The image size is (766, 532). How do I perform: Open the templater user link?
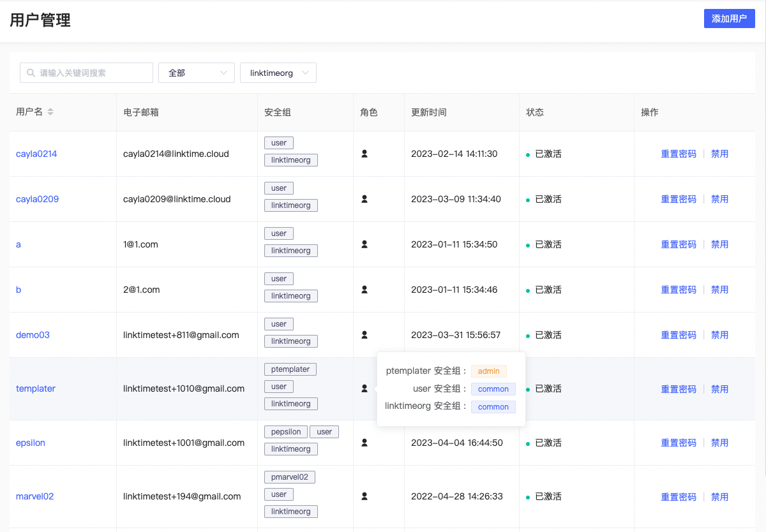tap(36, 388)
